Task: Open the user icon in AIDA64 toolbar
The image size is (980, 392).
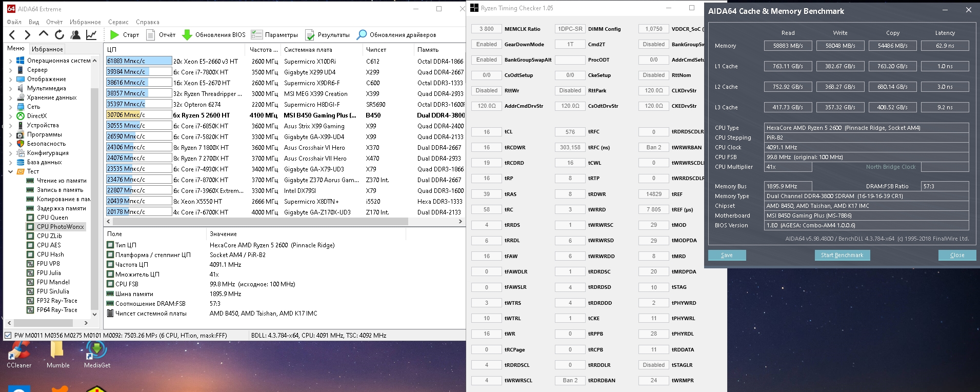Action: point(75,35)
